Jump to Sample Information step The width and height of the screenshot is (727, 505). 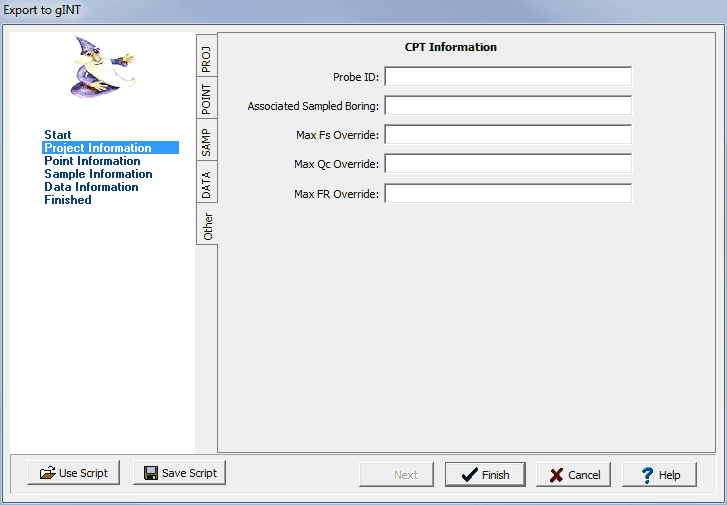tap(98, 174)
